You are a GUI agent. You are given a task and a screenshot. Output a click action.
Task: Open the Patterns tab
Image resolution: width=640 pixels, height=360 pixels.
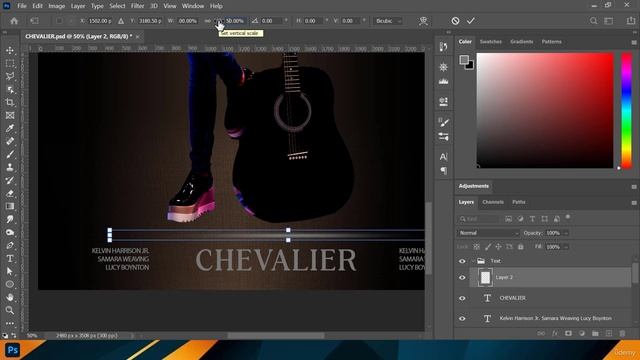[551, 42]
